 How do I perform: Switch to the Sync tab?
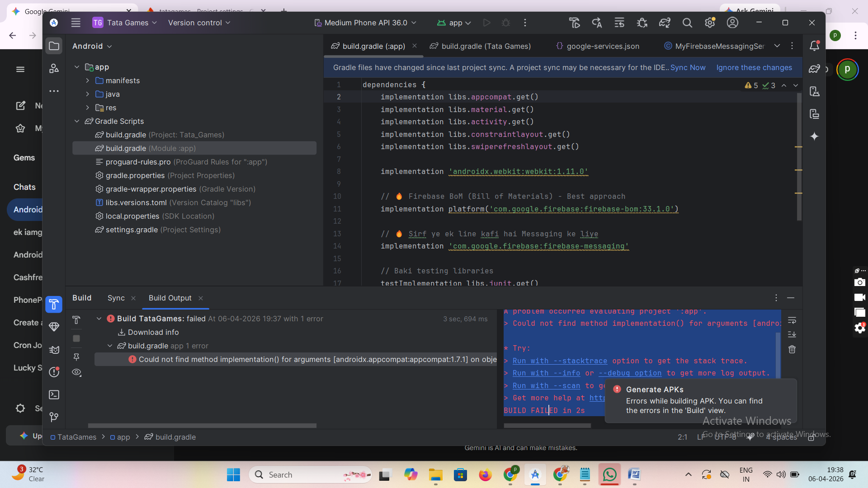pyautogui.click(x=116, y=298)
